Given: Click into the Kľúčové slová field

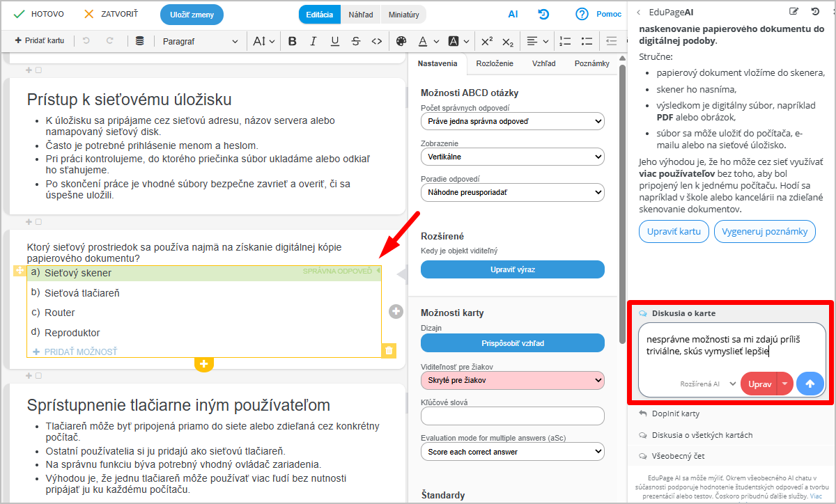Looking at the screenshot, I should click(x=512, y=416).
